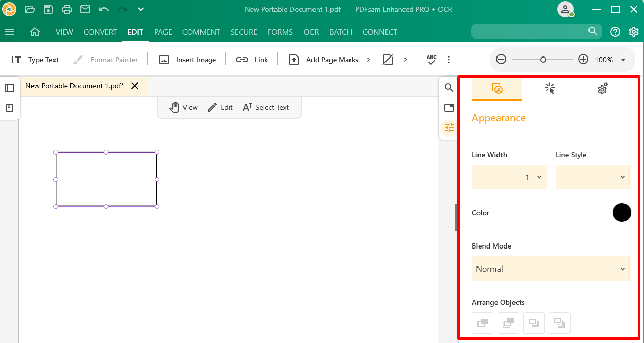The width and height of the screenshot is (644, 343).
Task: Click the zoom slider handle
Action: 543,60
